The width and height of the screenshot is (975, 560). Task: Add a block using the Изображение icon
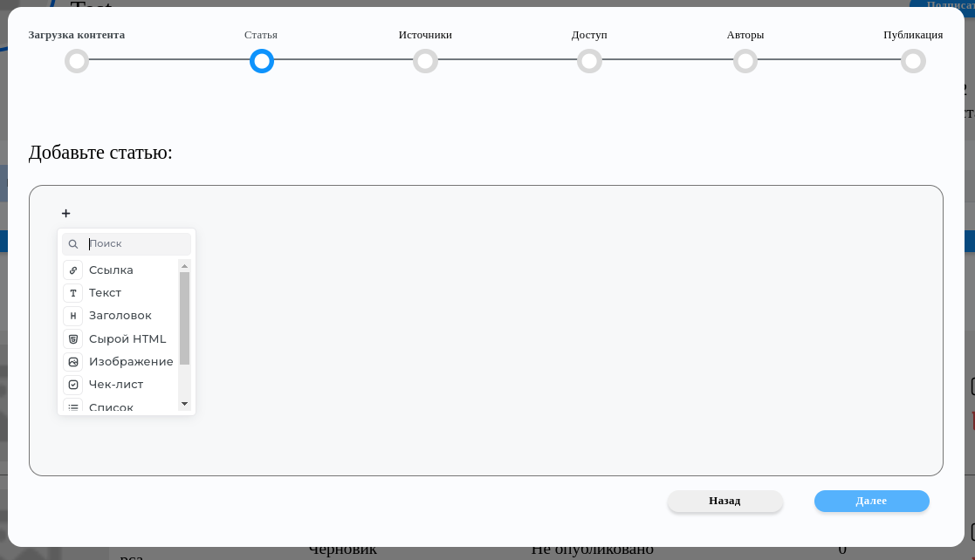tap(72, 362)
